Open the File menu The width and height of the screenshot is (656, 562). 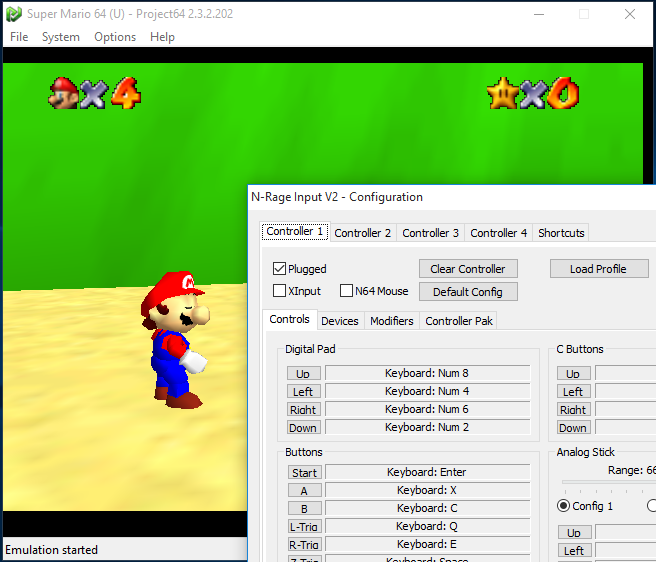coord(19,37)
